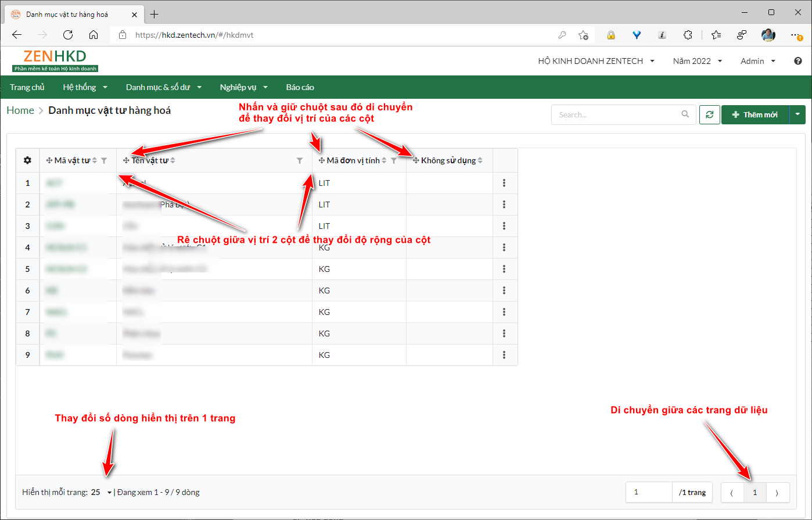Click the filter icon in Mã đơn vị tính column
The width and height of the screenshot is (812, 520).
point(394,160)
